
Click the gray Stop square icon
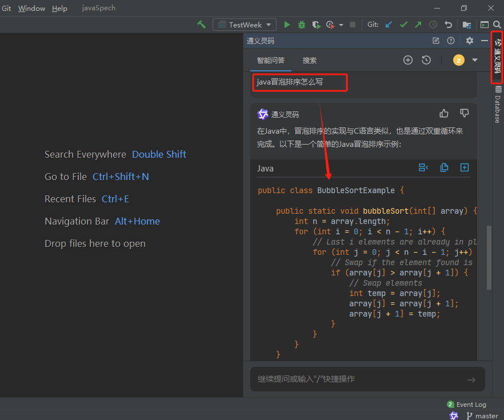click(x=353, y=25)
